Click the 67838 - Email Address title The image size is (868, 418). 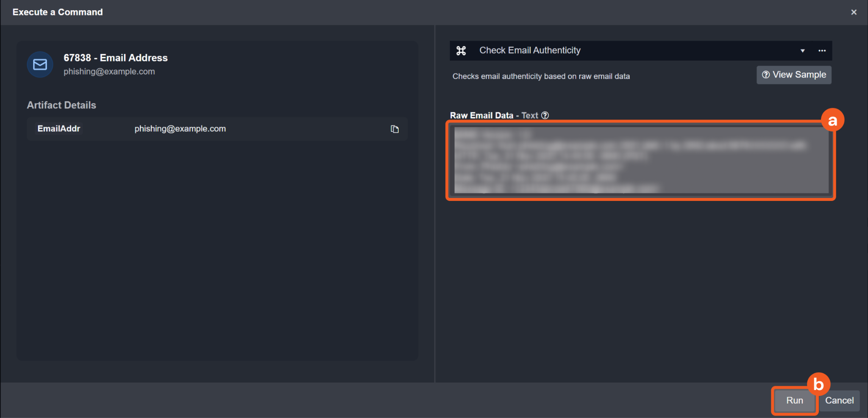pyautogui.click(x=116, y=58)
